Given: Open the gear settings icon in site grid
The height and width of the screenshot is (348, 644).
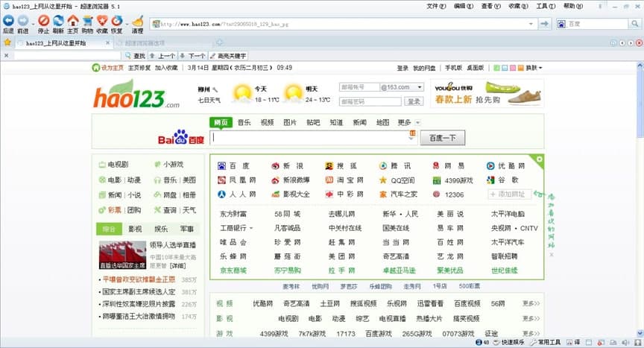Looking at the screenshot, I should point(539,159).
